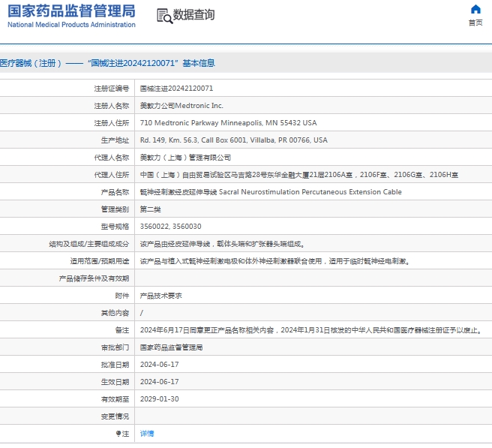Click the 数据查询 heading text
492x448 pixels.
[194, 15]
